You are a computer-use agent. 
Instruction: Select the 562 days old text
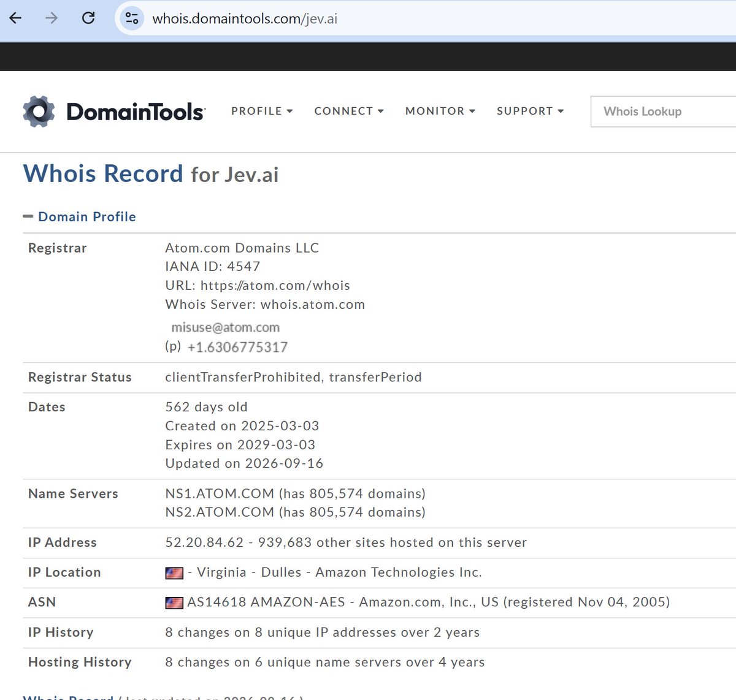click(206, 407)
